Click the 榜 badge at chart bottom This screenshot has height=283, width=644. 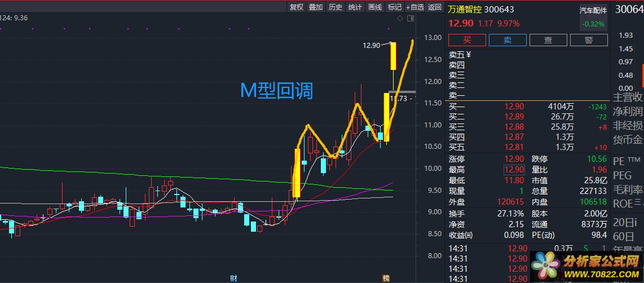(386, 278)
